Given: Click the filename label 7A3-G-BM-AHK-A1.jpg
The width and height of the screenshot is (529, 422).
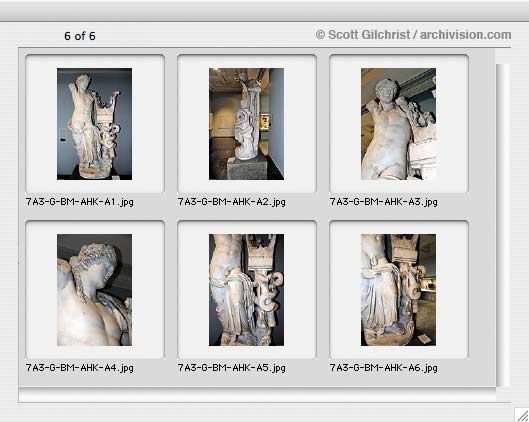Looking at the screenshot, I should 80,202.
